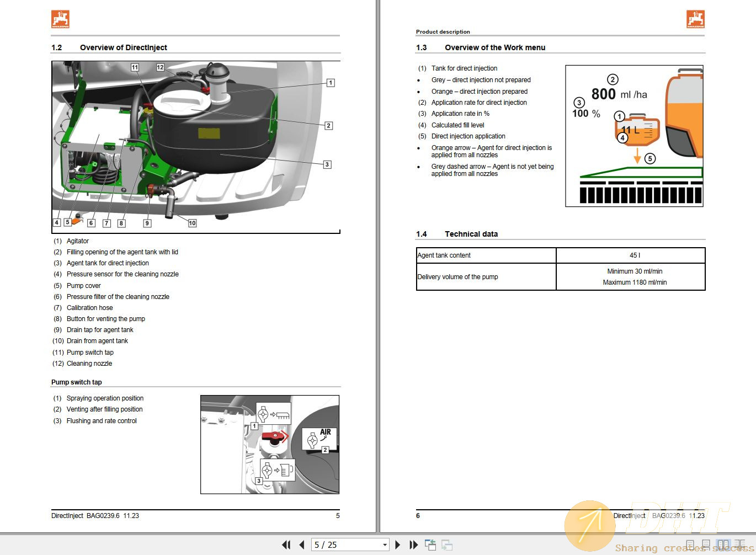This screenshot has width=756, height=555.
Task: Switch to single page view
Action: [690, 545]
